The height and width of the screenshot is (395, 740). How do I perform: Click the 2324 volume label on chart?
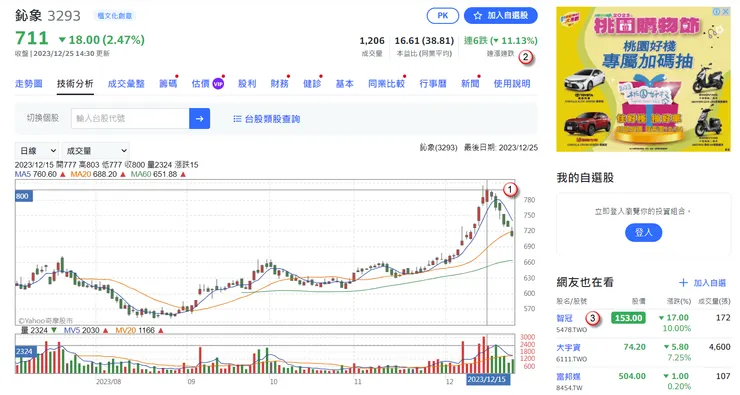click(x=24, y=352)
